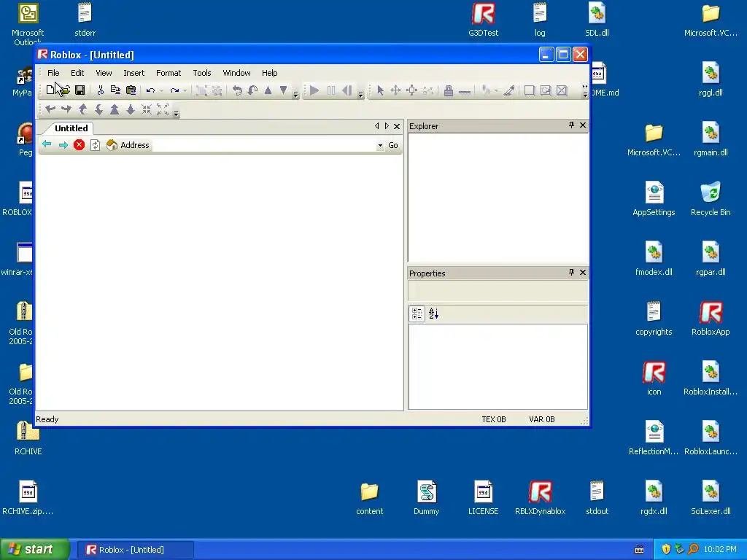Click browser Forward arrow in Untitled tab
747x560 pixels.
pyautogui.click(x=63, y=145)
